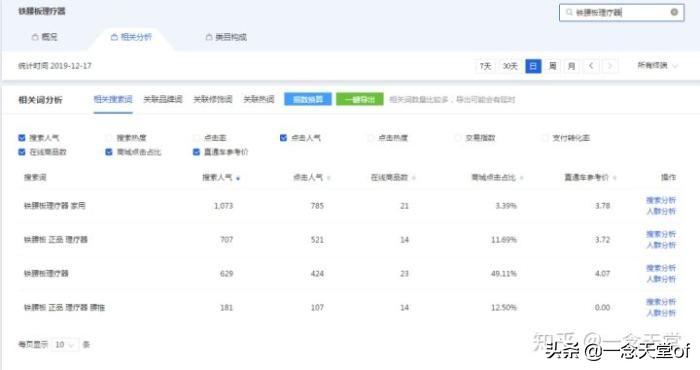Uncheck the 商城点击占比 checkbox
The width and height of the screenshot is (700, 370).
[x=108, y=152]
